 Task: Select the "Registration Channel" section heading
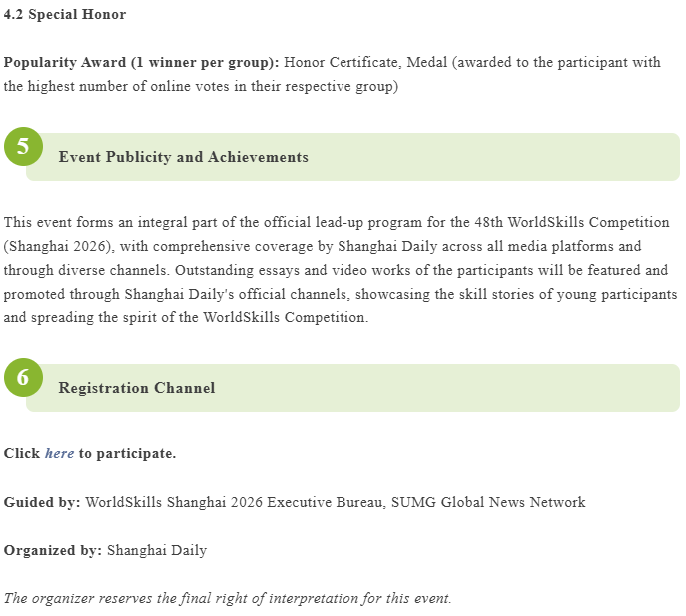click(136, 388)
